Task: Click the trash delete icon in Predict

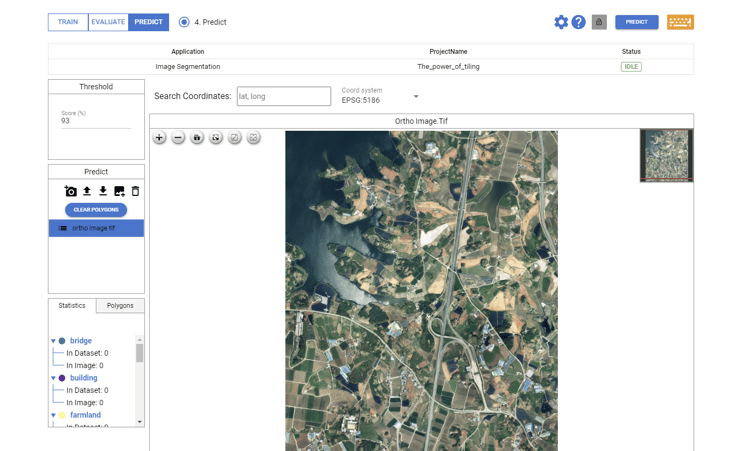Action: click(135, 191)
